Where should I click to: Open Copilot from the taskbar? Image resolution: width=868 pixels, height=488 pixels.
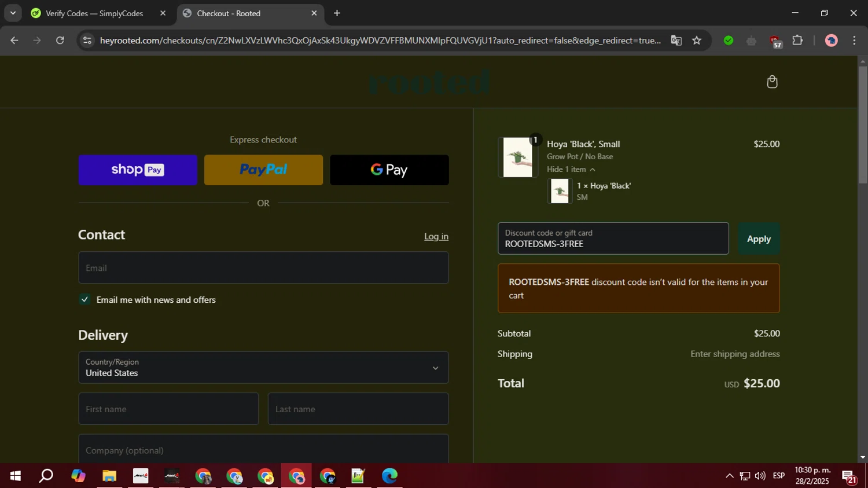(78, 476)
